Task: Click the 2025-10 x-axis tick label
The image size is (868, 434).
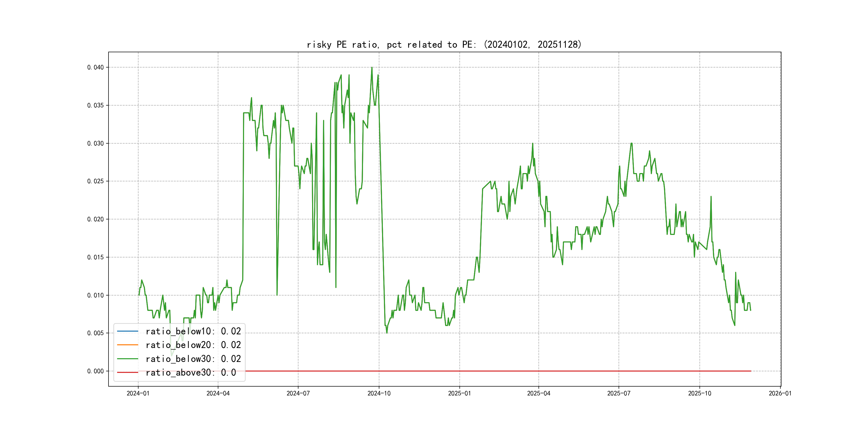Action: (699, 393)
